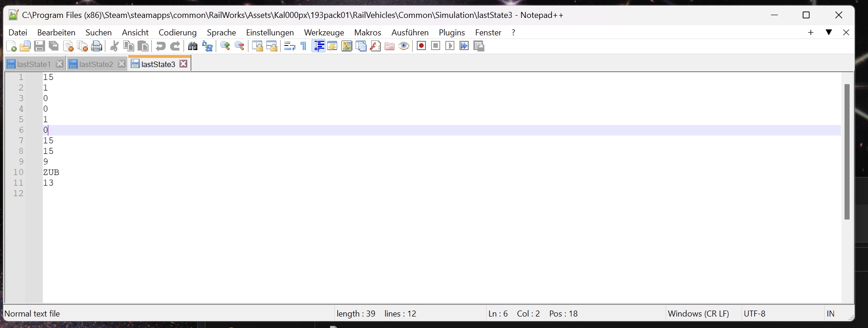Click line number 12 in the margin
Image resolution: width=868 pixels, height=328 pixels.
[18, 193]
